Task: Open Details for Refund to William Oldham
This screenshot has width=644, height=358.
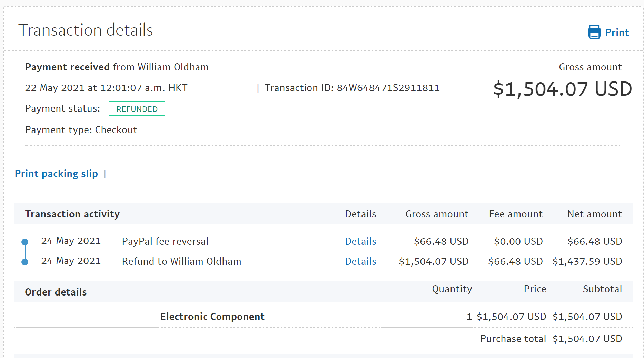Action: coord(360,261)
